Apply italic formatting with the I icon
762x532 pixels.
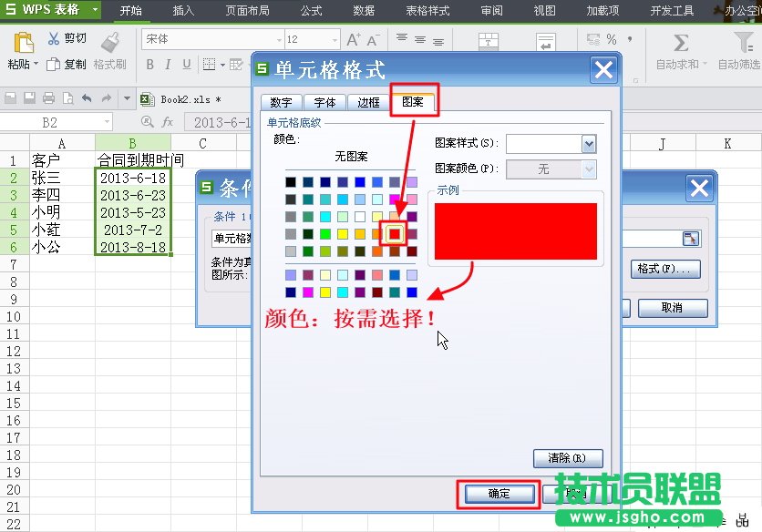pyautogui.click(x=170, y=64)
